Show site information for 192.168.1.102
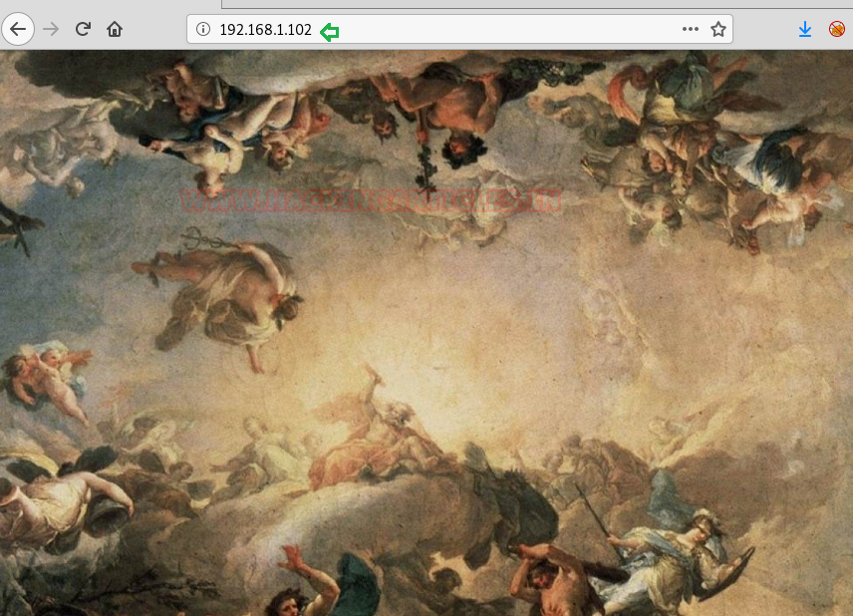This screenshot has height=616, width=853. pyautogui.click(x=203, y=29)
